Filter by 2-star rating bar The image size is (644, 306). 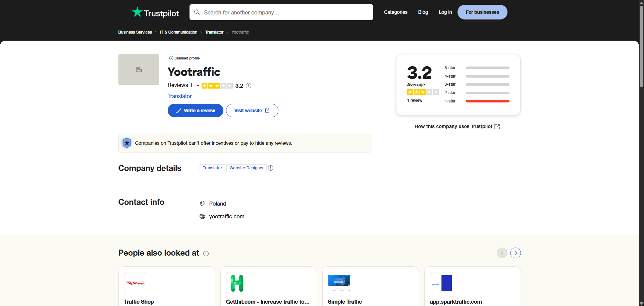(477, 93)
